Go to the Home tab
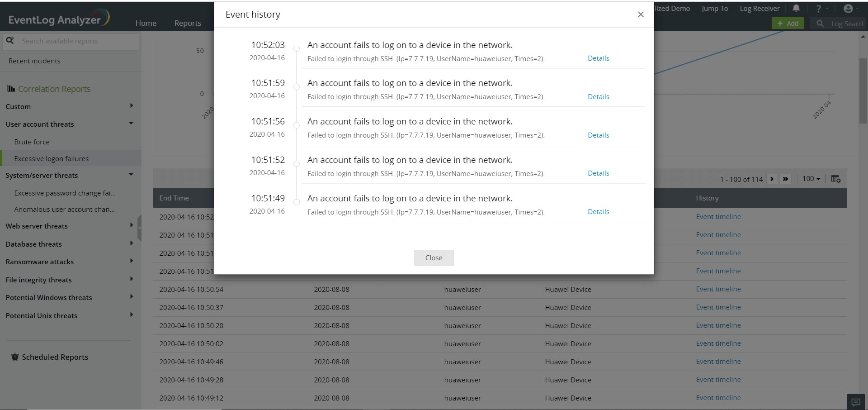This screenshot has width=868, height=410. coord(146,23)
